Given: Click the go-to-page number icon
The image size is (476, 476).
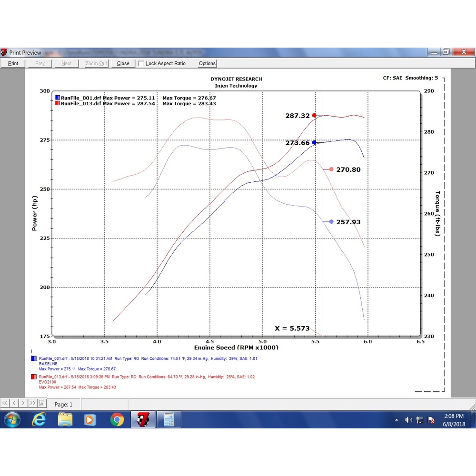Looking at the screenshot, I should 41,403.
